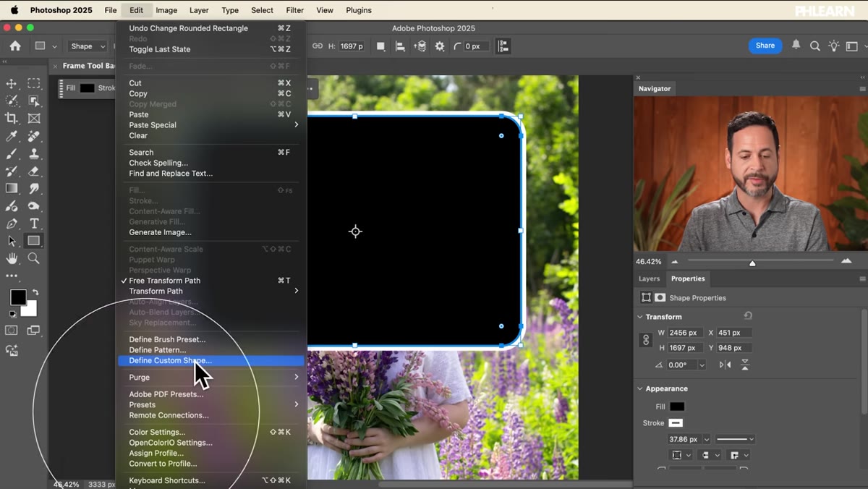Open the rotation angle dropdown
Image resolution: width=868 pixels, height=489 pixels.
click(702, 365)
